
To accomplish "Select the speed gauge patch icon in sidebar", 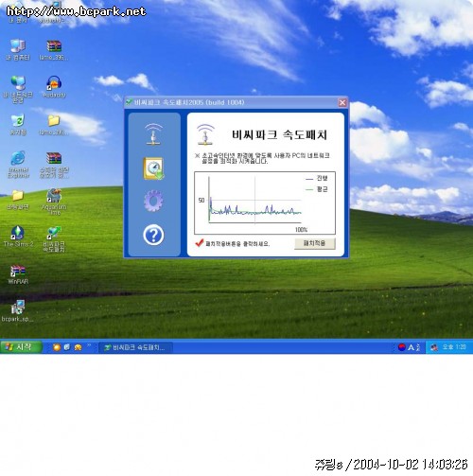I will point(153,168).
